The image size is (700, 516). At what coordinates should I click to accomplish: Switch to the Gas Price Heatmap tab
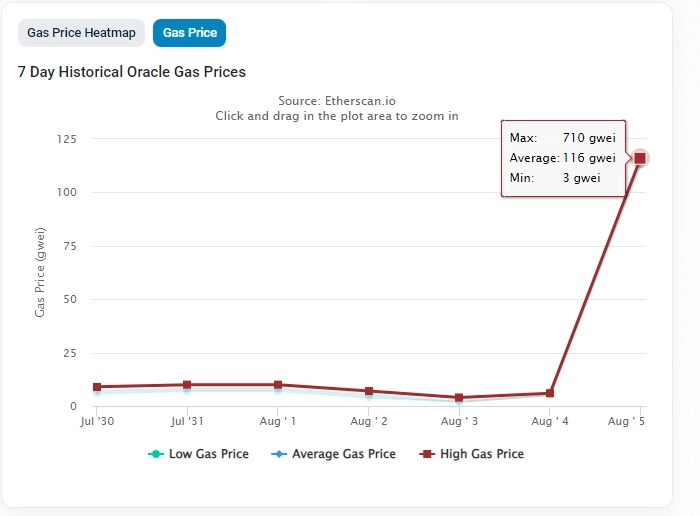81,33
